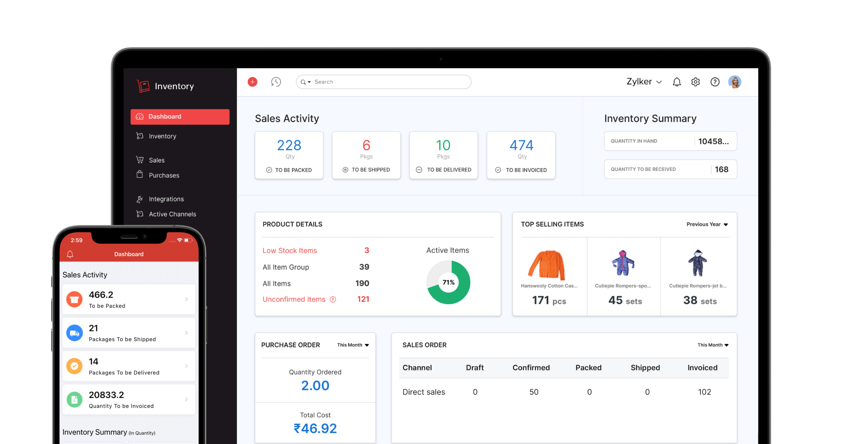Open the Zylker organization dropdown
Screen dimensions: 868x444
coord(643,82)
